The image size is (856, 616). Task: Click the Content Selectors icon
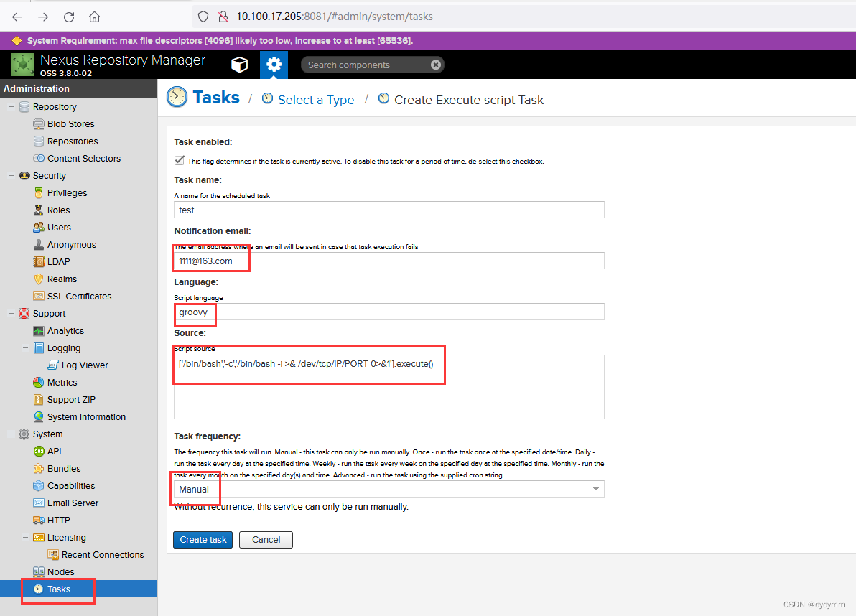pos(39,158)
